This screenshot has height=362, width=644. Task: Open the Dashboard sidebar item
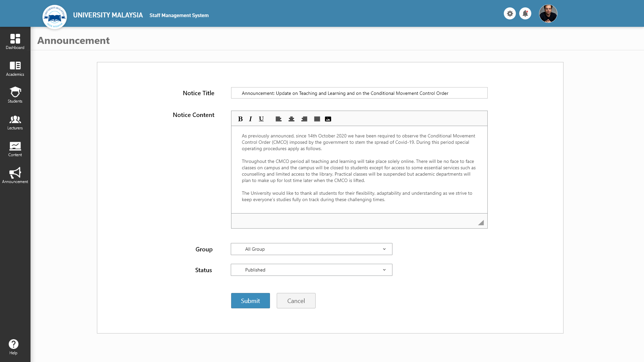pyautogui.click(x=15, y=42)
